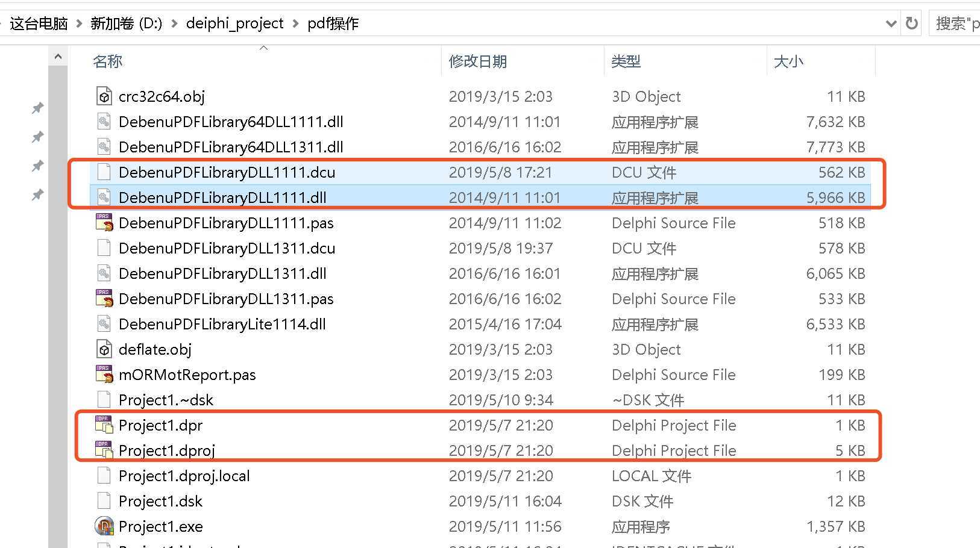Sort files by the 大小 column header
This screenshot has width=980, height=548.
(788, 61)
